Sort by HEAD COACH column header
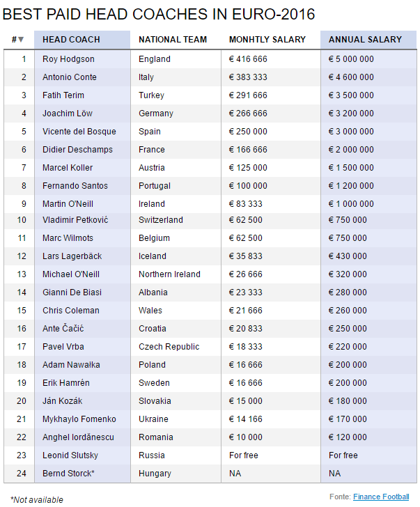This screenshot has height=507, width=420. pos(71,40)
